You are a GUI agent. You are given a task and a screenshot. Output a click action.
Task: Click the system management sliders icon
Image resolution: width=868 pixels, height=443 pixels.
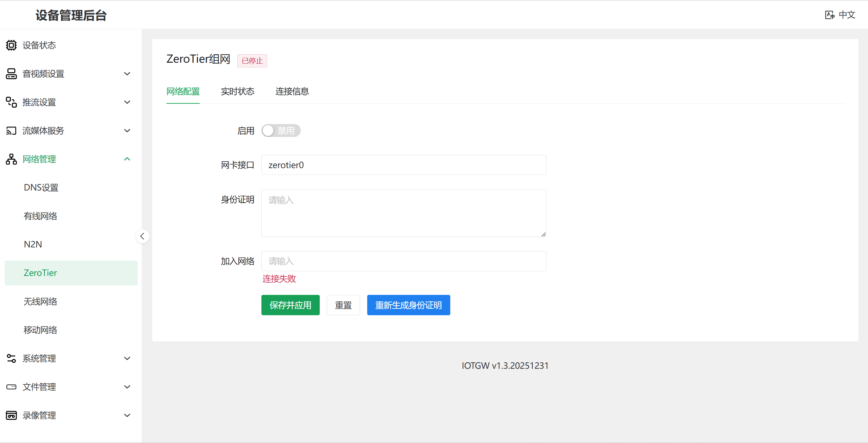(11, 358)
